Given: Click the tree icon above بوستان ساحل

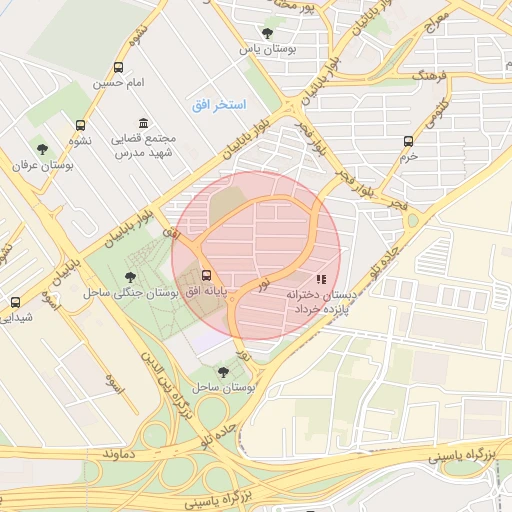Looking at the screenshot, I should click(x=223, y=372).
